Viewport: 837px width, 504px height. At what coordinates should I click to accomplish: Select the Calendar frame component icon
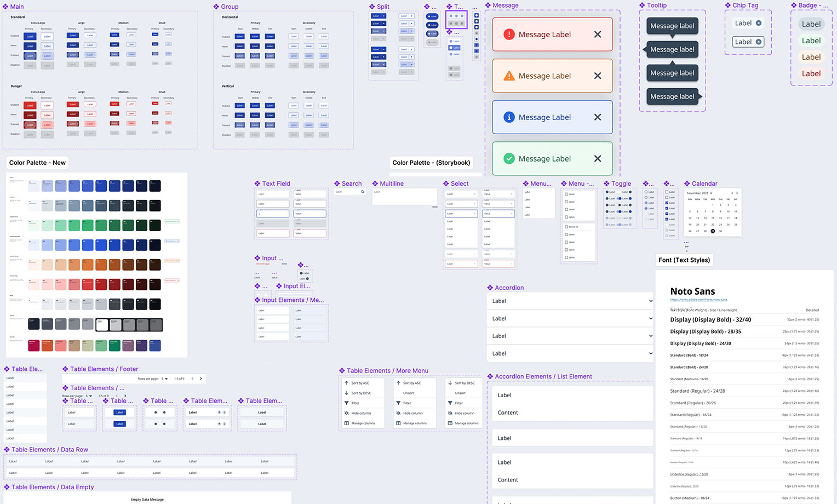tap(687, 184)
